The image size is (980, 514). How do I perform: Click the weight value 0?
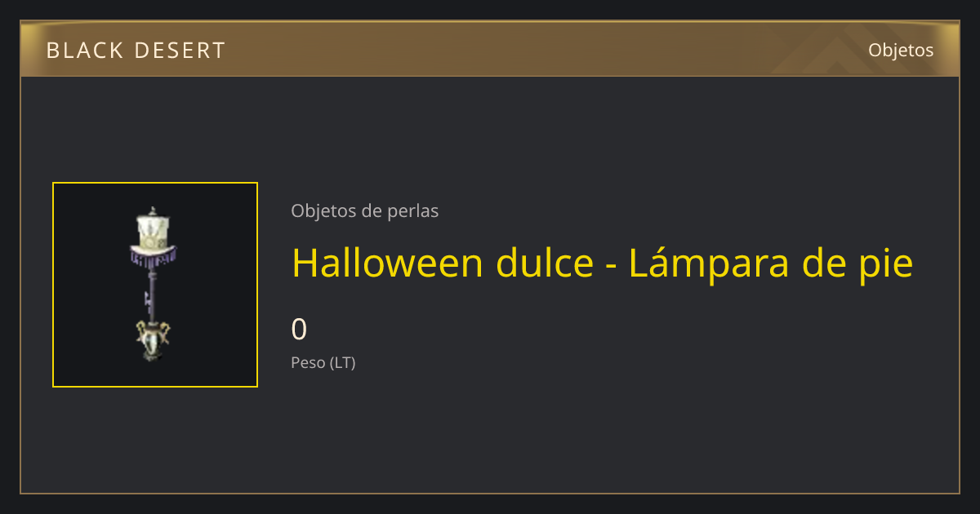coord(299,329)
